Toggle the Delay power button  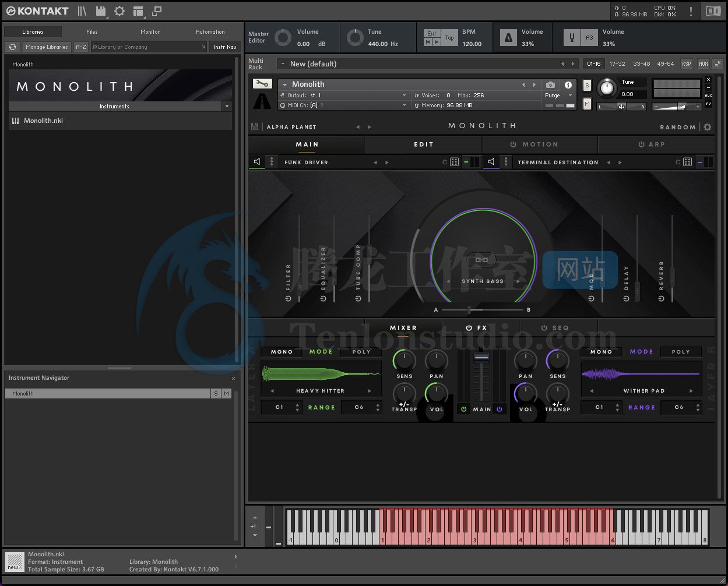point(627,298)
